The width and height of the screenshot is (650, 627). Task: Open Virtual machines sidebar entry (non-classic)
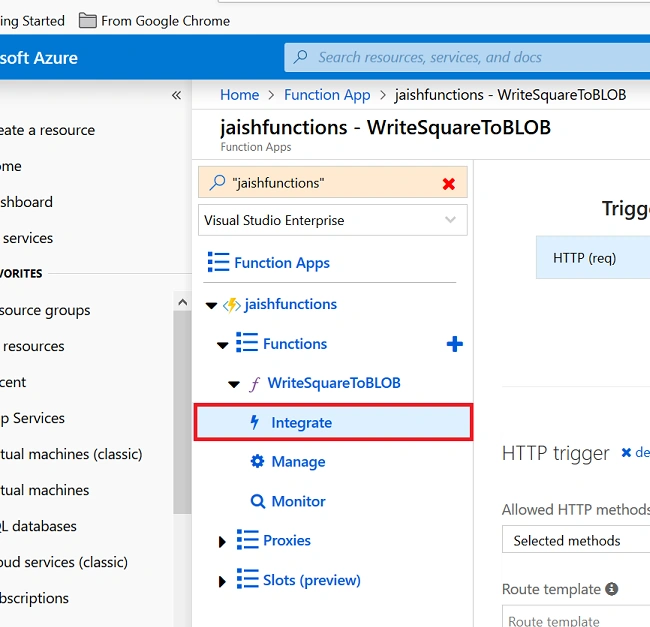[x=44, y=490]
